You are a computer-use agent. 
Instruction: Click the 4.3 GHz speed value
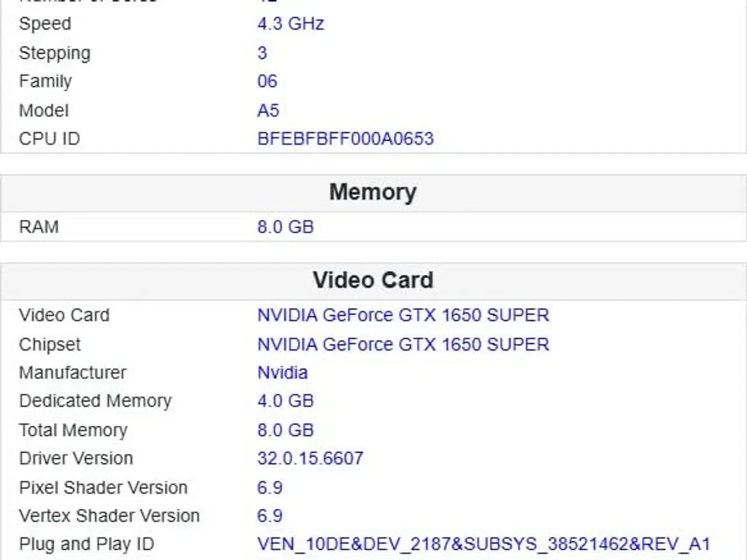pos(290,24)
